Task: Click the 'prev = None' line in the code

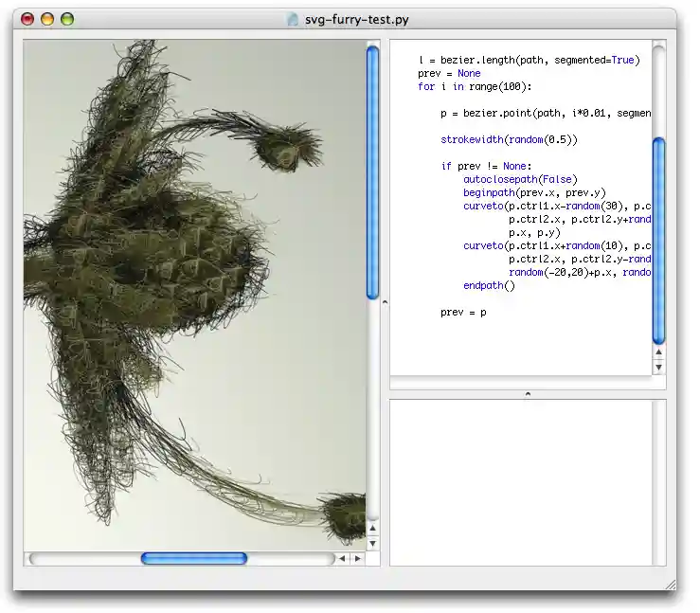Action: 449,73
